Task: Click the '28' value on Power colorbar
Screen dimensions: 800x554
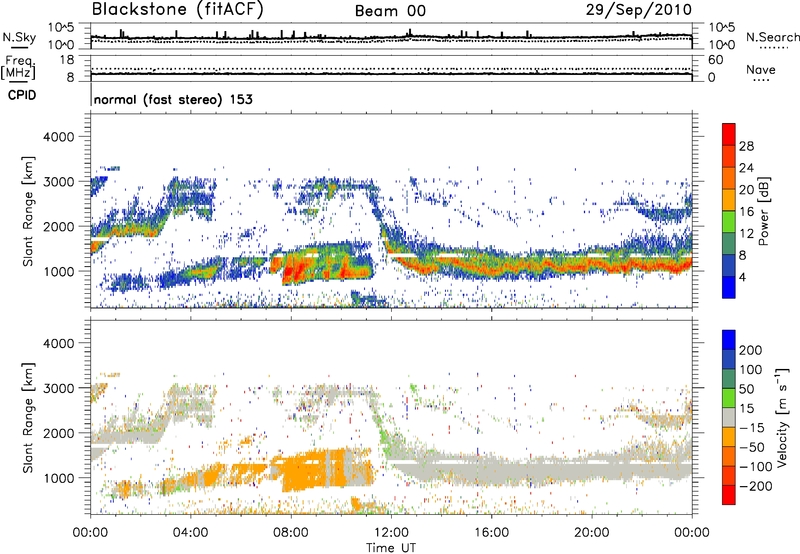Action: [746, 146]
